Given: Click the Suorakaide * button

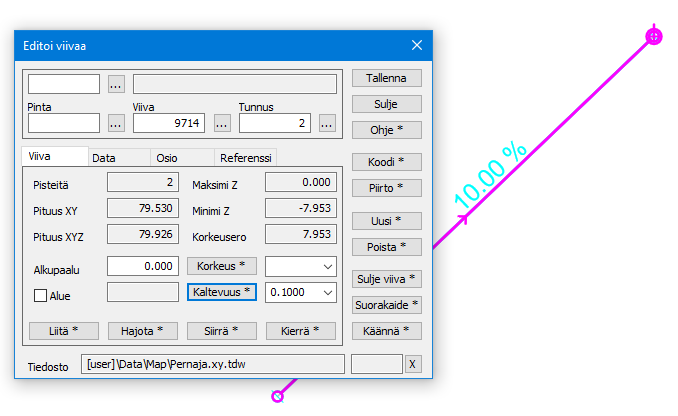Looking at the screenshot, I should pos(387,304).
